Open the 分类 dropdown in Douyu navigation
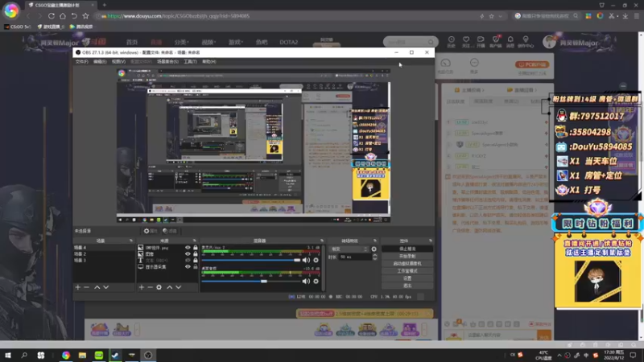This screenshot has width=644, height=362. click(181, 43)
